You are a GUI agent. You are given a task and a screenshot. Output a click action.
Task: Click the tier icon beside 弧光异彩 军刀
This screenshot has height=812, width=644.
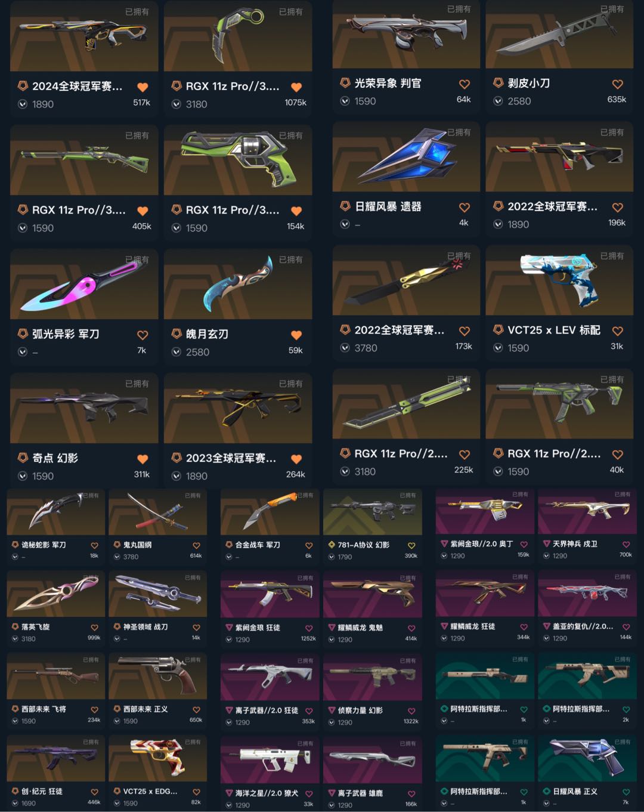23,334
